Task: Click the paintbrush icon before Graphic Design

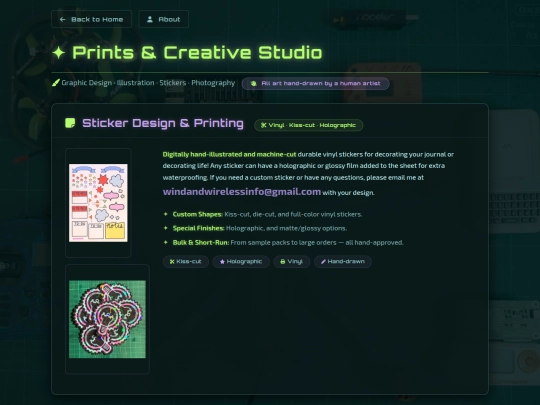Action: (56, 83)
